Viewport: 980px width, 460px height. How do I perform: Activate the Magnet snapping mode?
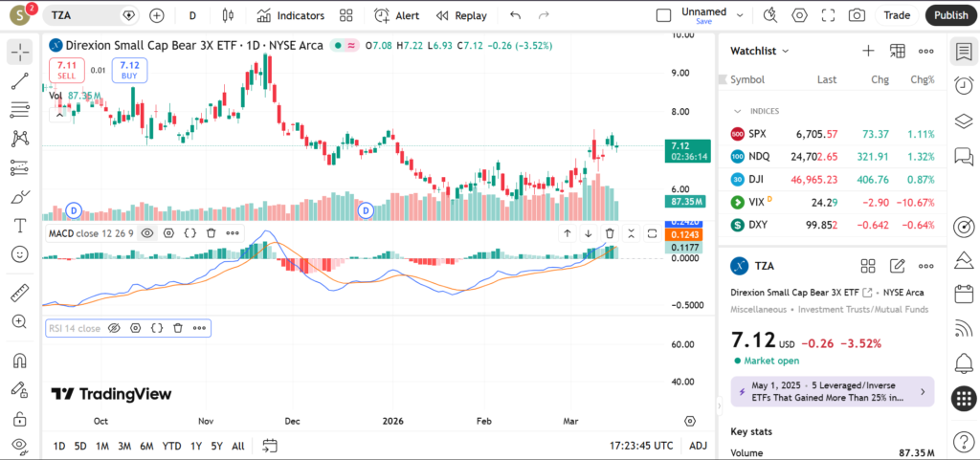tap(20, 361)
